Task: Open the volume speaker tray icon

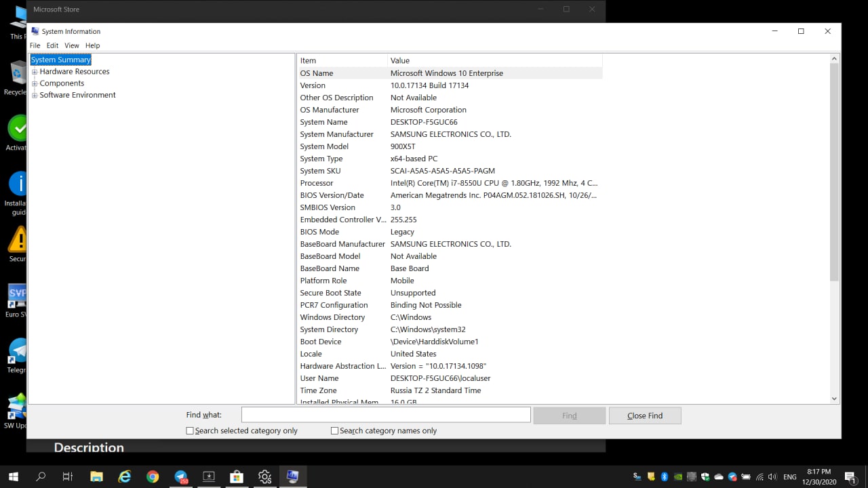Action: coord(772,476)
